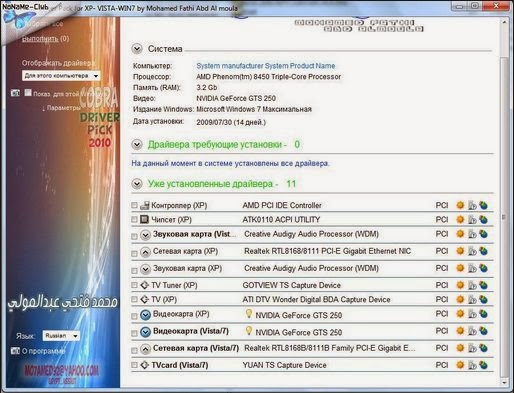
Task: Click orange sun icon in Контроллер (XP) row
Action: pyautogui.click(x=460, y=205)
